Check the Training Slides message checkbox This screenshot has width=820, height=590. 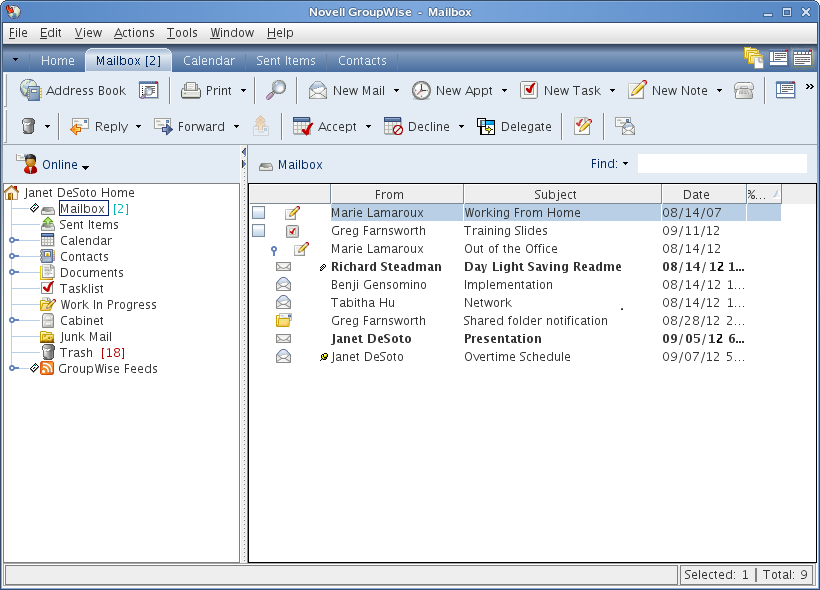(259, 230)
